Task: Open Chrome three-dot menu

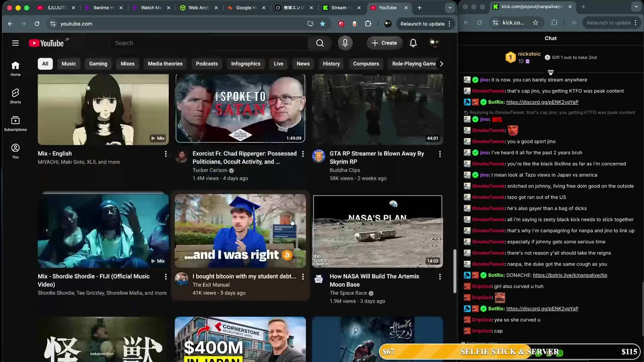Action: (450, 24)
